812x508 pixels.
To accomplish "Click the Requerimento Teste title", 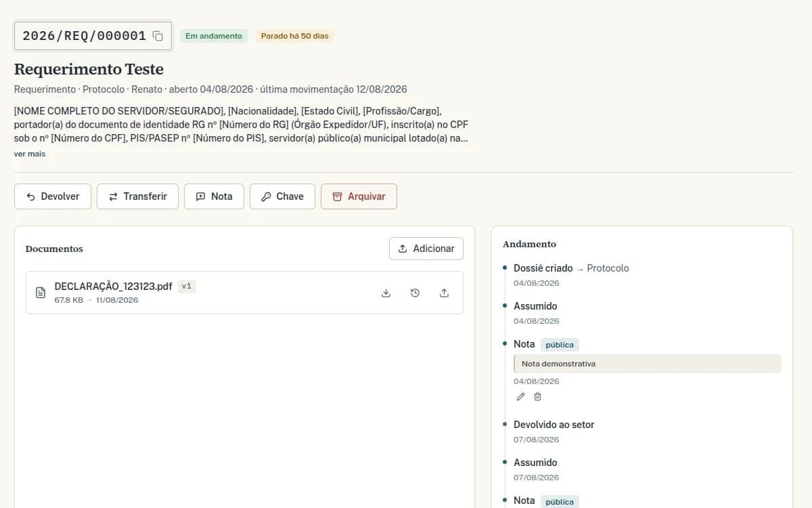I will click(89, 69).
